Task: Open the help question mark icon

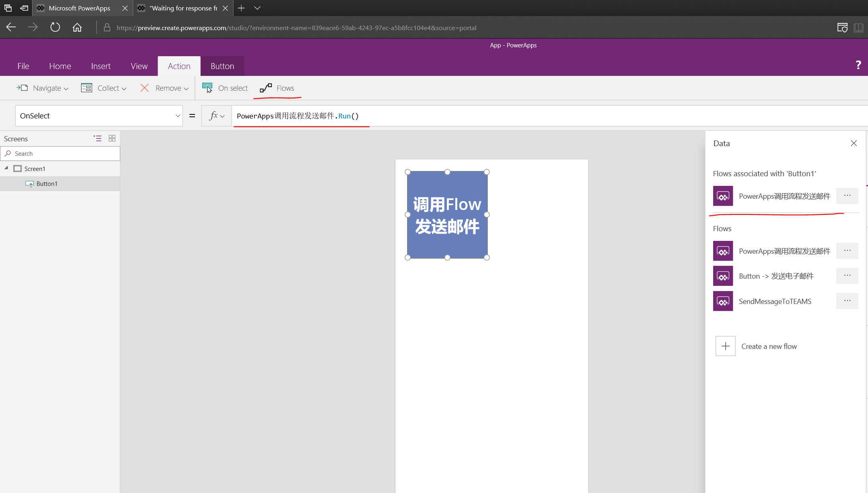Action: (x=858, y=65)
